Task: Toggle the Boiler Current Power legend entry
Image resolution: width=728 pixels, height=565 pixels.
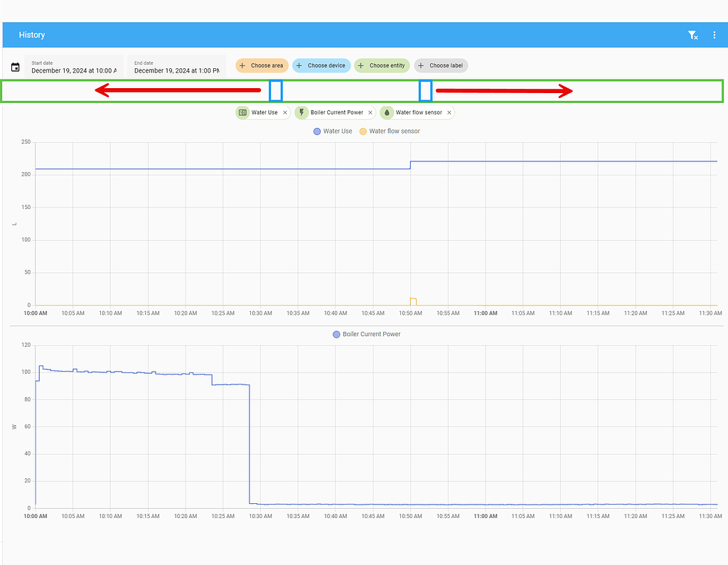Action: [x=366, y=334]
